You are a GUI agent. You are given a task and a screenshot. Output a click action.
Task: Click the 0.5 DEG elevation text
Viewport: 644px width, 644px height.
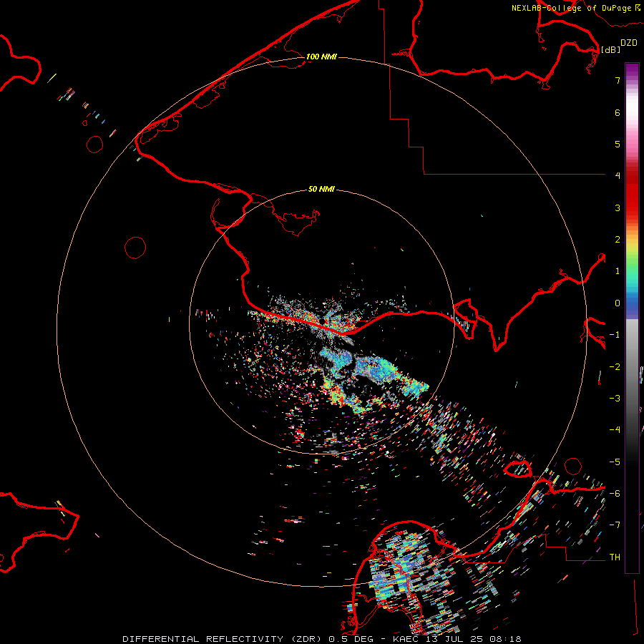pos(351,639)
